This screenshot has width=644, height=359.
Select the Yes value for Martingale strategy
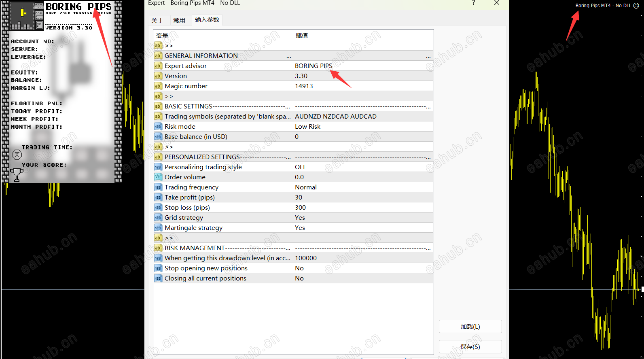(300, 228)
